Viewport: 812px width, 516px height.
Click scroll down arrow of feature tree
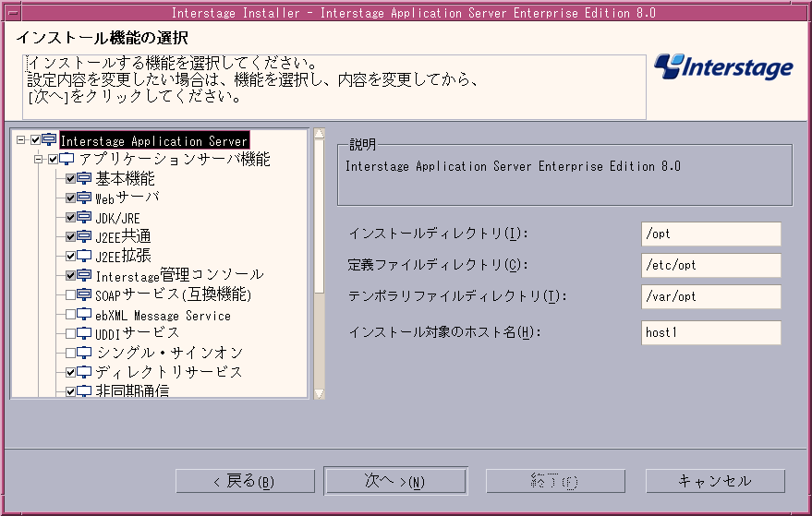click(x=319, y=393)
